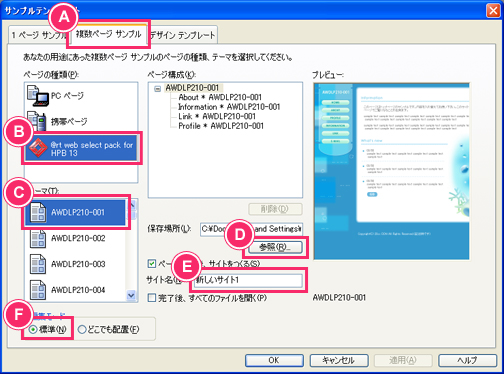
Task: Select the 携帯ページ mobile page icon
Action: pos(37,121)
